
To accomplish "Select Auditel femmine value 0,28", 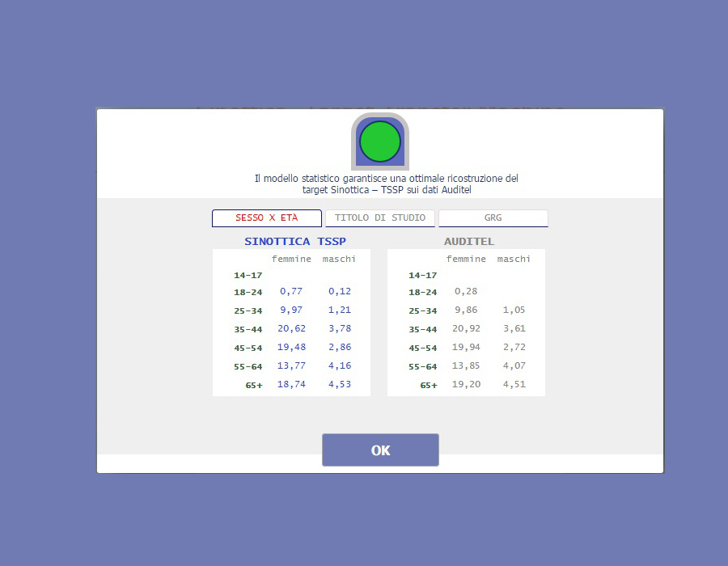I will point(466,291).
